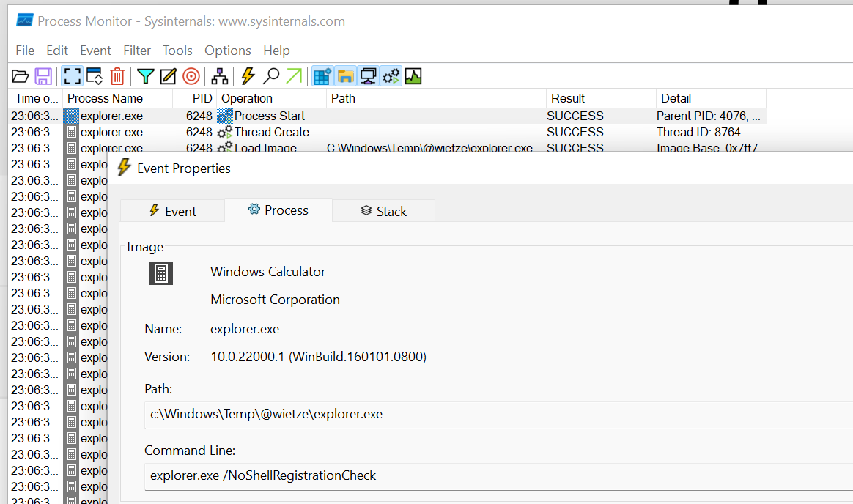
Task: Select the Process Start event row
Action: click(388, 116)
